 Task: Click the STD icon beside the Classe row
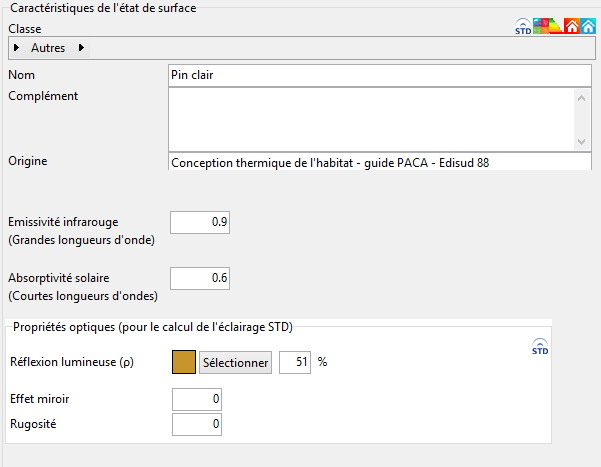click(523, 26)
